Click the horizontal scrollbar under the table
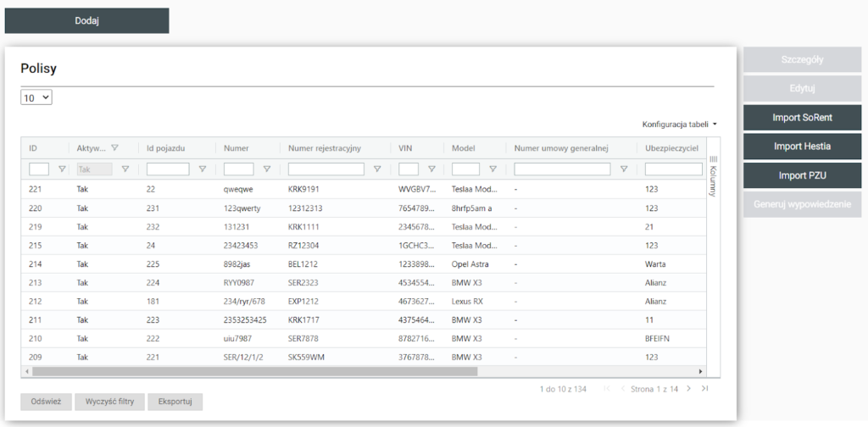 click(x=254, y=371)
